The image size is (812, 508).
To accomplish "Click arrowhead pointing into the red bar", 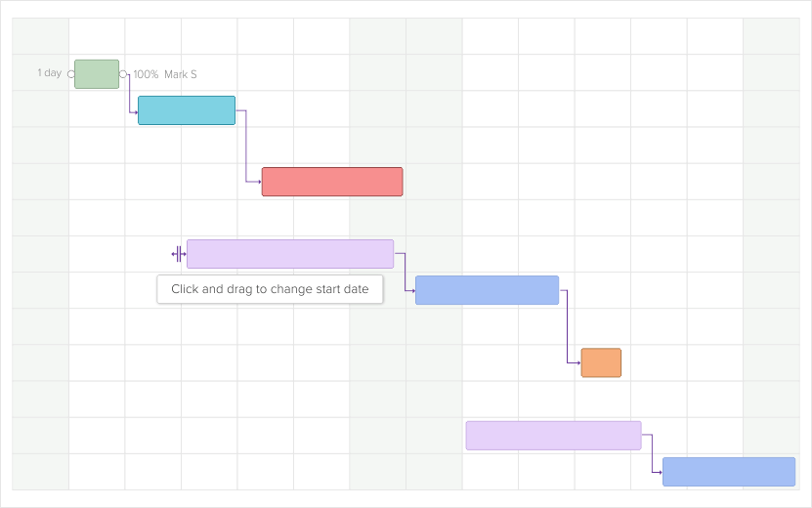I will click(x=259, y=182).
